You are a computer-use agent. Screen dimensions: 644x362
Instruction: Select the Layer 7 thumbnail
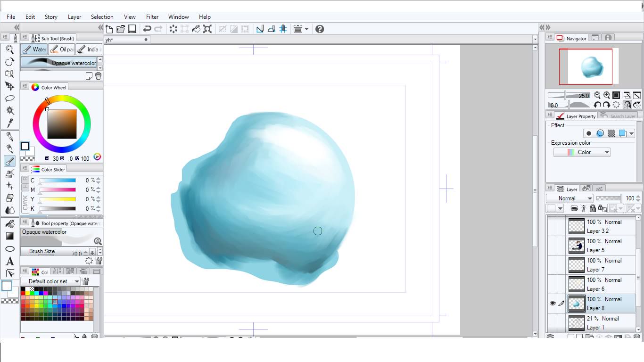576,265
